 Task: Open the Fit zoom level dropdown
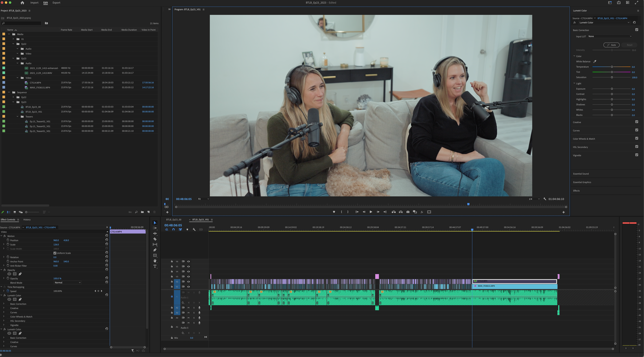(x=203, y=199)
